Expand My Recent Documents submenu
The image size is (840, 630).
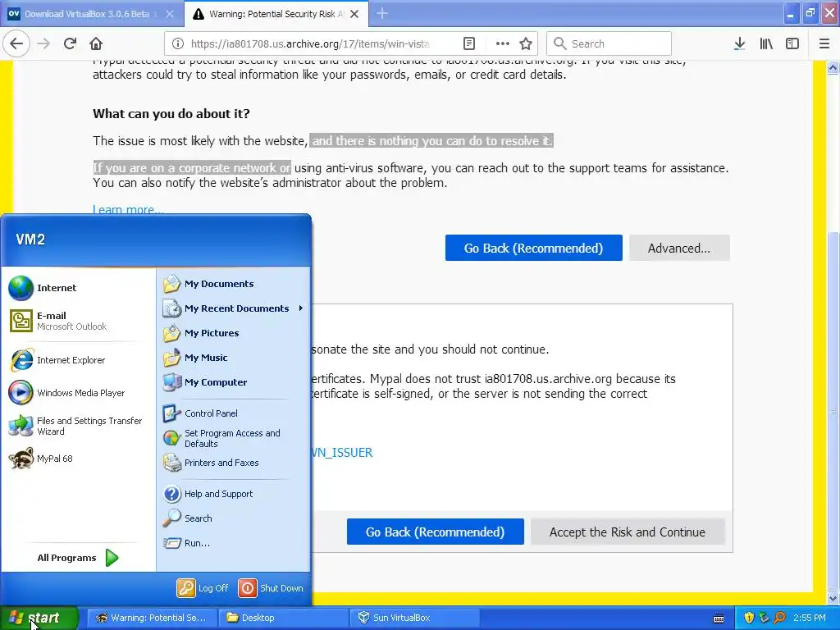tap(233, 308)
